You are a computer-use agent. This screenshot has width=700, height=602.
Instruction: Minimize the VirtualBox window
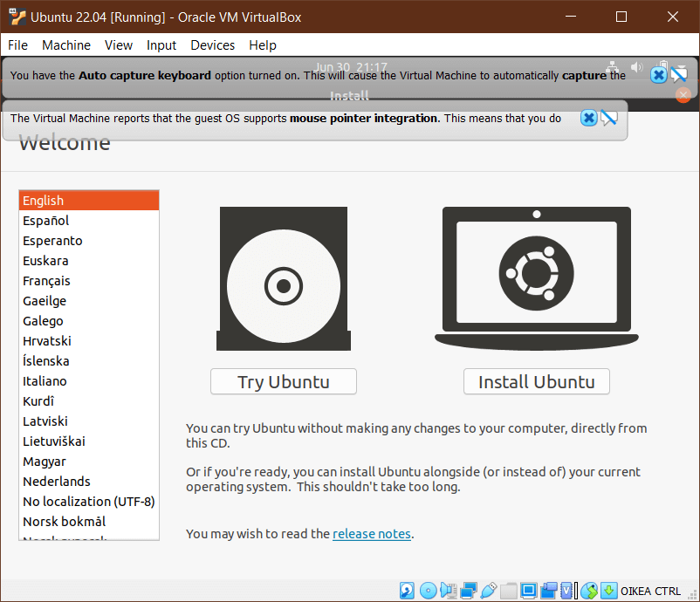pyautogui.click(x=571, y=17)
